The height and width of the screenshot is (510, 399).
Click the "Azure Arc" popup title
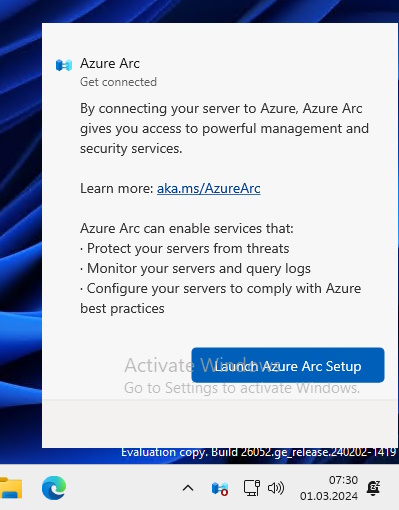(110, 63)
